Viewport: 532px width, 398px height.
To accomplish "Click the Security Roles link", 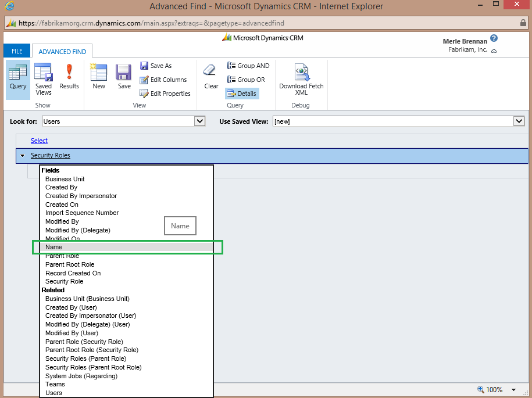I will 51,156.
